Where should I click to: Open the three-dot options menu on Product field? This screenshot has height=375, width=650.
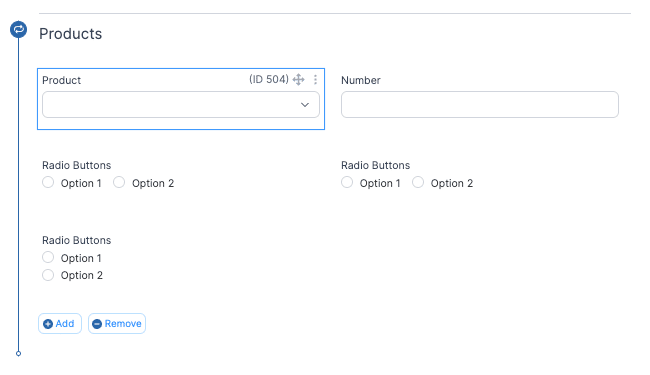[x=315, y=79]
